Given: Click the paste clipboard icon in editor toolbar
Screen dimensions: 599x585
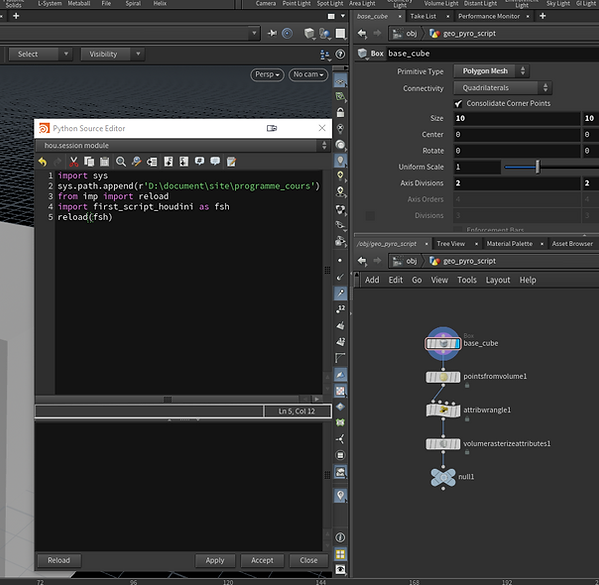Looking at the screenshot, I should 104,162.
